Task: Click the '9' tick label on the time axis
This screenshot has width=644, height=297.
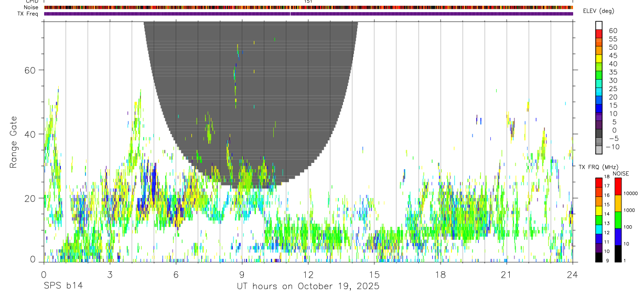Action: (242, 274)
